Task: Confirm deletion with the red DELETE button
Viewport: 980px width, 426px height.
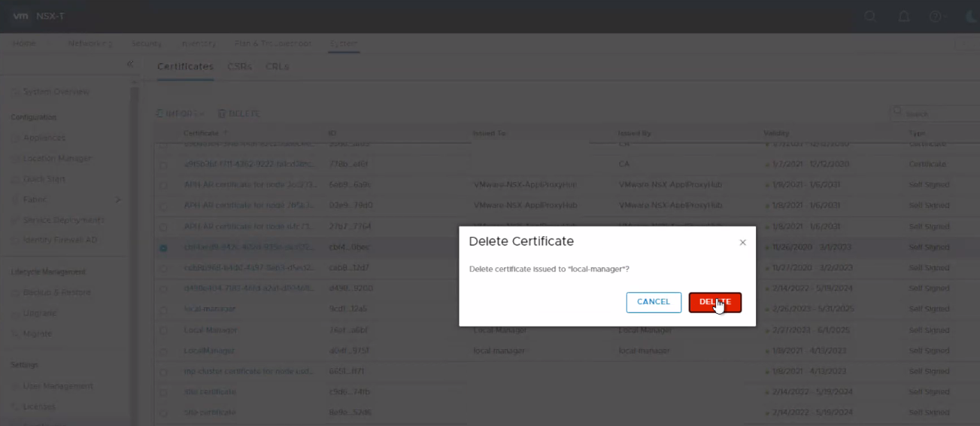Action: [x=715, y=302]
